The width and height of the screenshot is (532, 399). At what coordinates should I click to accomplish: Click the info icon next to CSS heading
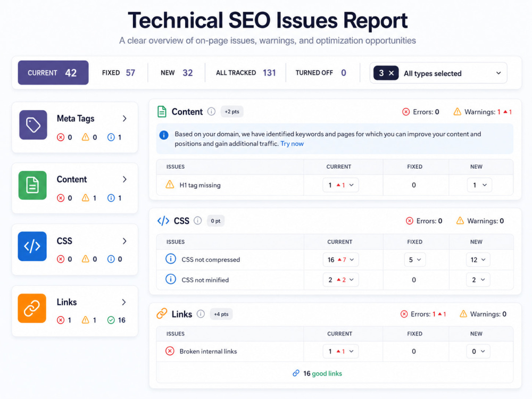[197, 221]
